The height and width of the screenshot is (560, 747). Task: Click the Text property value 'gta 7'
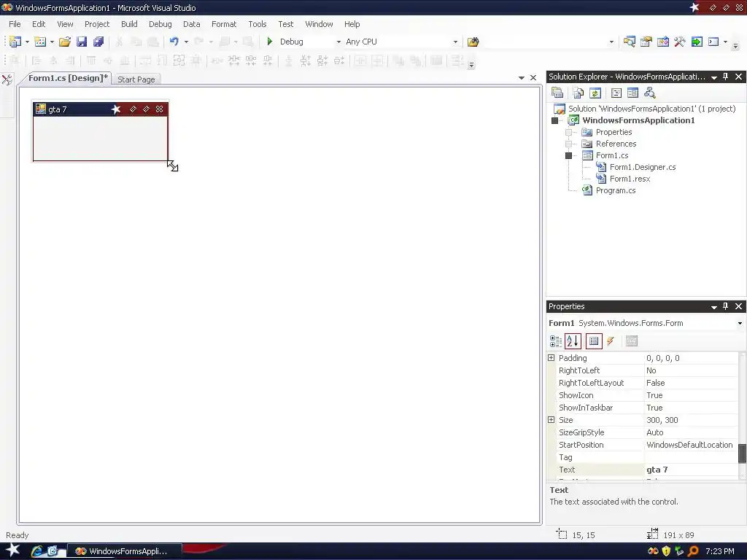pos(657,470)
